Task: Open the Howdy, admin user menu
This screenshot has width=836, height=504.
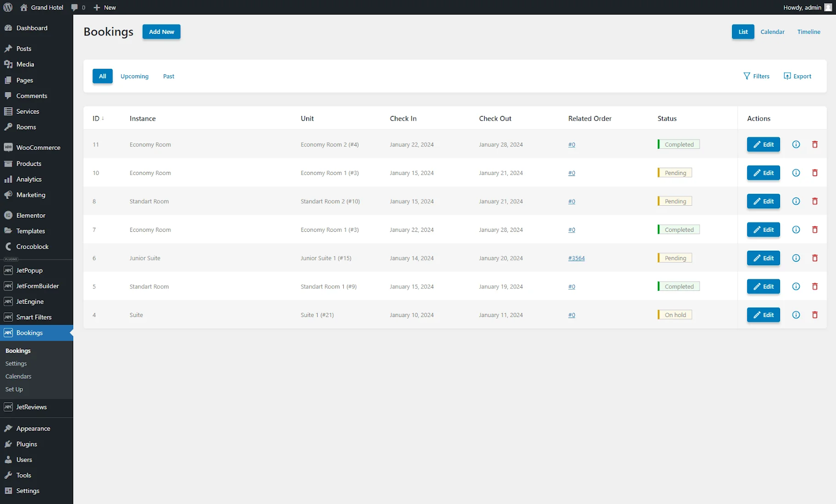Action: click(x=807, y=7)
